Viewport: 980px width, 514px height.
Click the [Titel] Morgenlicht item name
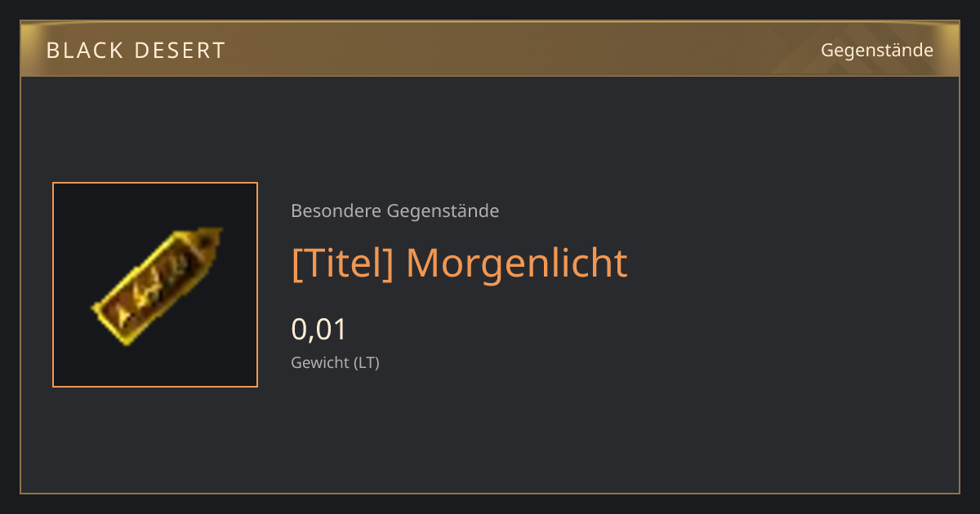[x=460, y=263]
